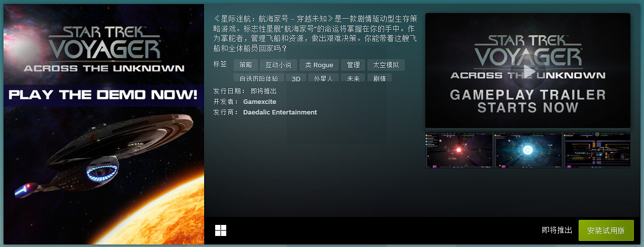The height and width of the screenshot is (247, 644).
Task: Select the 管理 tag
Action: [x=353, y=65]
